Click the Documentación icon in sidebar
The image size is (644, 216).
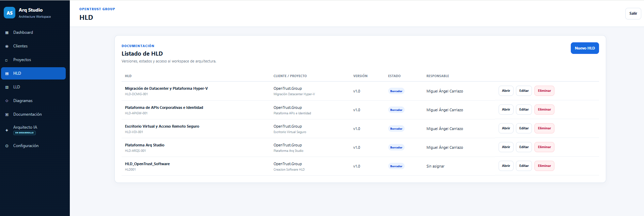(x=7, y=115)
